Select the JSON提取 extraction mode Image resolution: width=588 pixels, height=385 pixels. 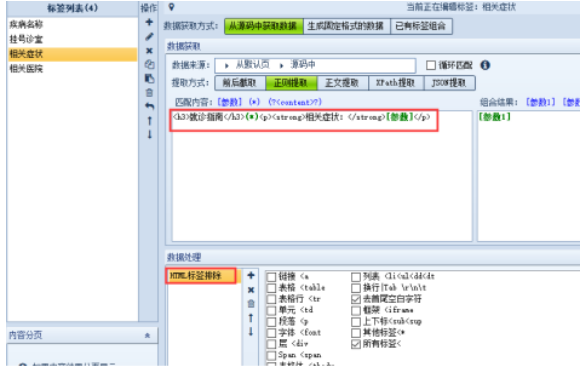[x=449, y=83]
